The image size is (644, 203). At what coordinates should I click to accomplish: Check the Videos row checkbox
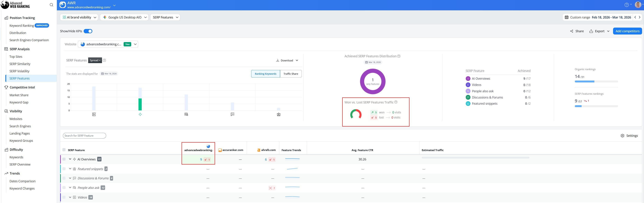[x=64, y=197]
